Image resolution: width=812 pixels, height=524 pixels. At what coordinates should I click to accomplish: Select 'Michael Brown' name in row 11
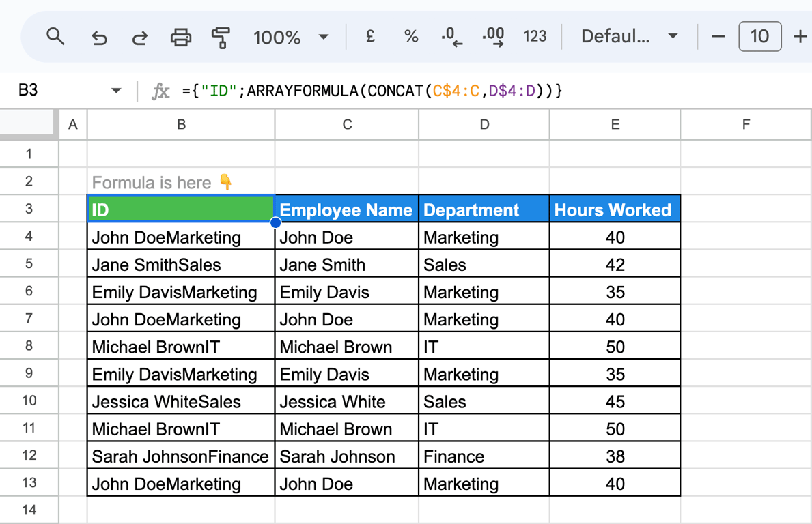click(346, 428)
